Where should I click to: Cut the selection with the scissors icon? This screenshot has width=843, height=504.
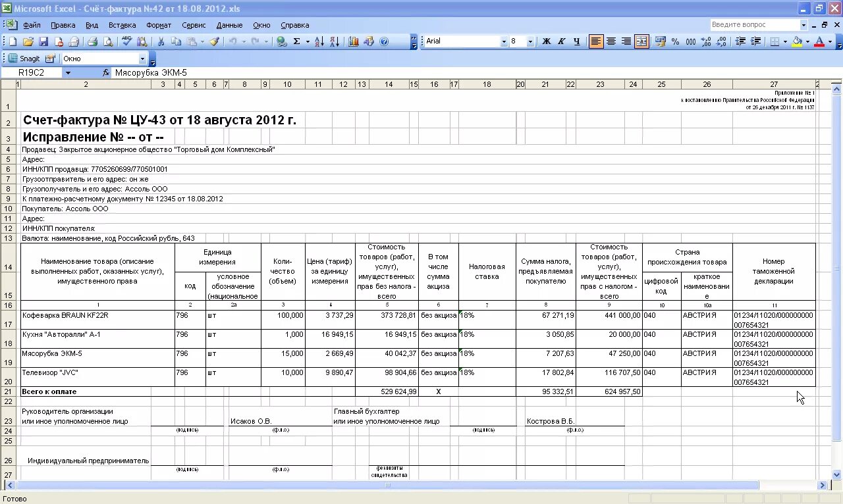160,41
